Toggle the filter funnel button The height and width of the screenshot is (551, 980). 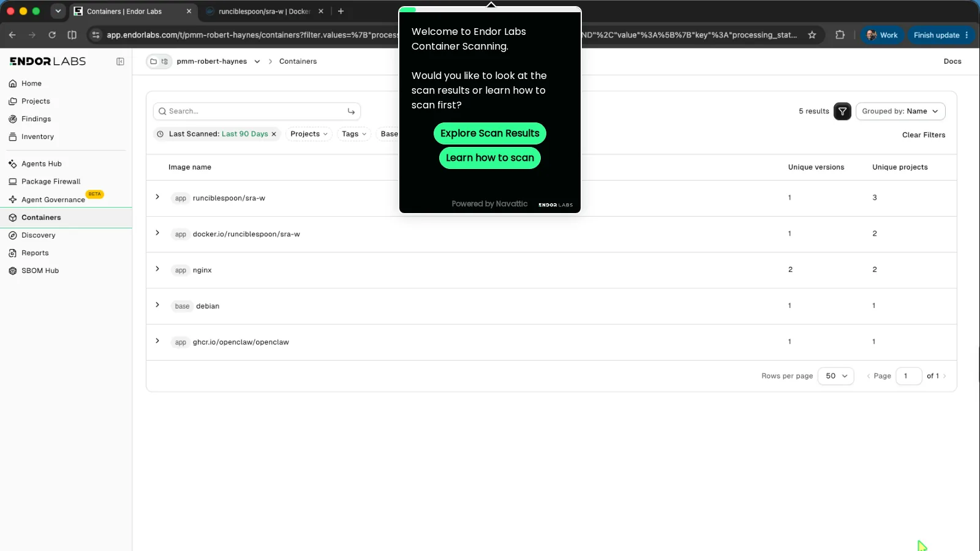pos(842,111)
